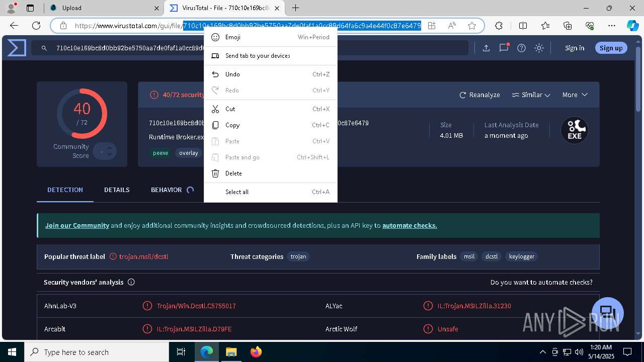The width and height of the screenshot is (644, 362).
Task: Toggle the light/dark theme sun icon
Action: tap(539, 48)
